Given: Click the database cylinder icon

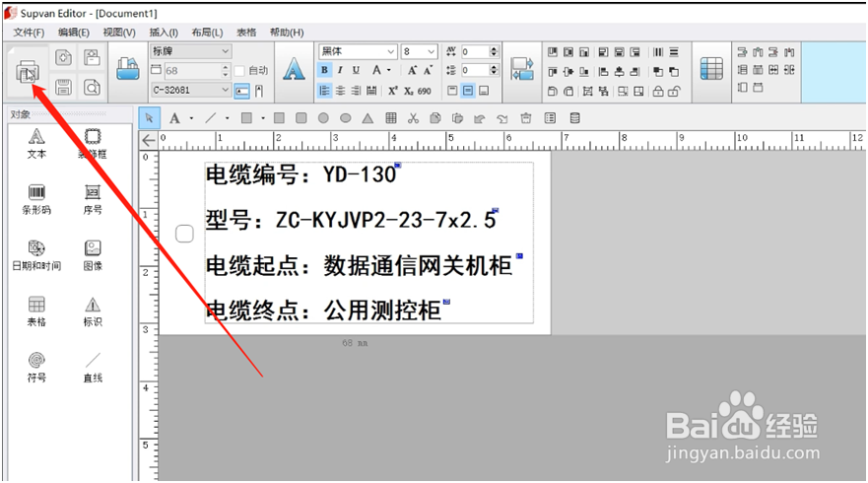Looking at the screenshot, I should click(x=575, y=118).
